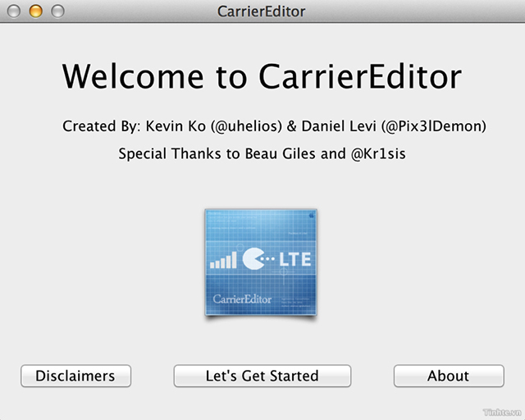Click the CarrierEditor LTE logo image
The height and width of the screenshot is (420, 525).
[261, 262]
